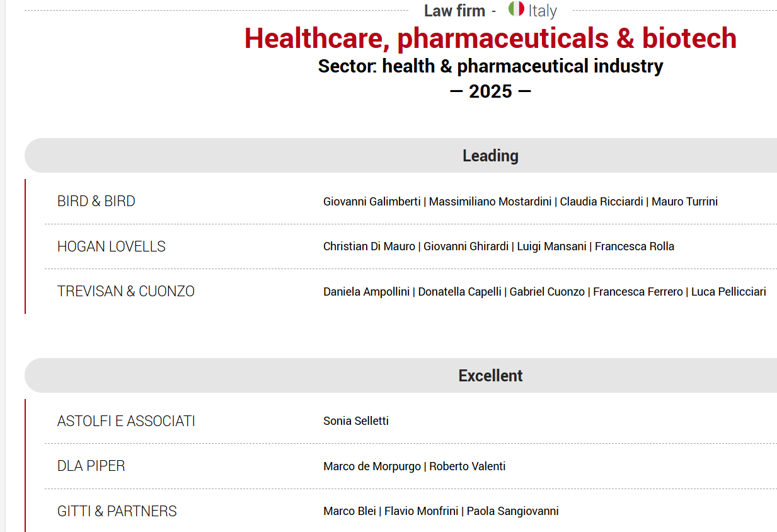
Task: Select lawyer Mauro Turrini
Action: tap(684, 202)
